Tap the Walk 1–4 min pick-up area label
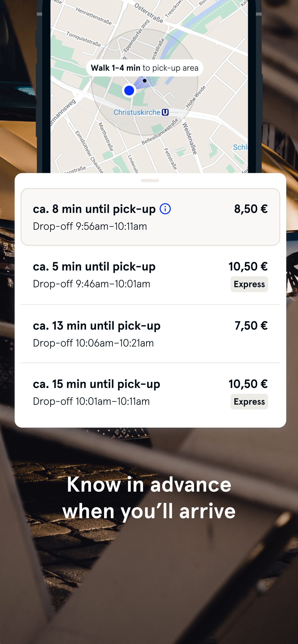 pyautogui.click(x=144, y=68)
